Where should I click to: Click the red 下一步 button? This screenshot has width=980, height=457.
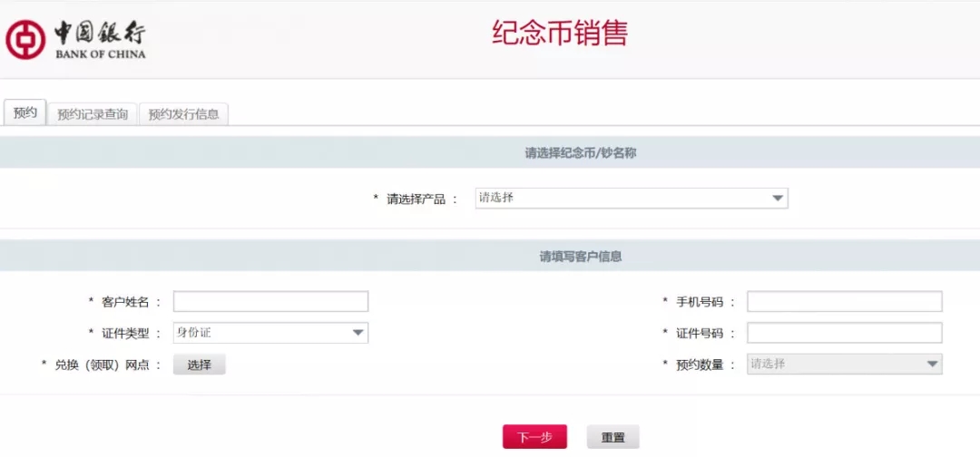(534, 437)
